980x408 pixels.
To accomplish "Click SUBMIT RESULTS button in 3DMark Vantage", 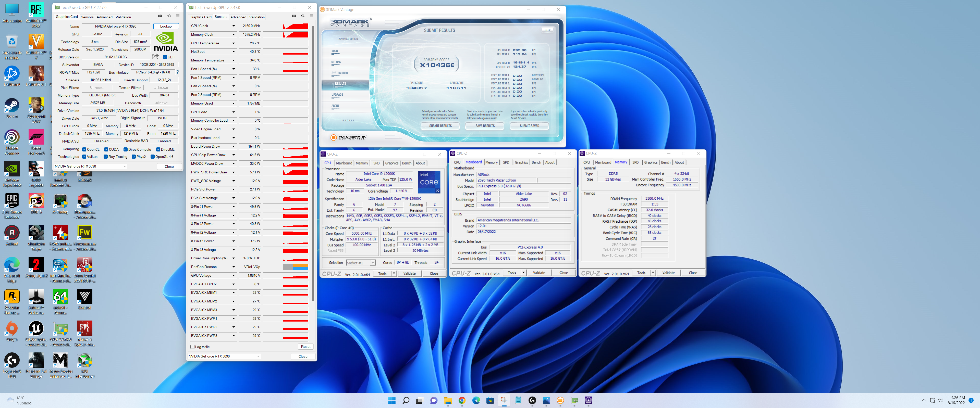I will point(440,126).
